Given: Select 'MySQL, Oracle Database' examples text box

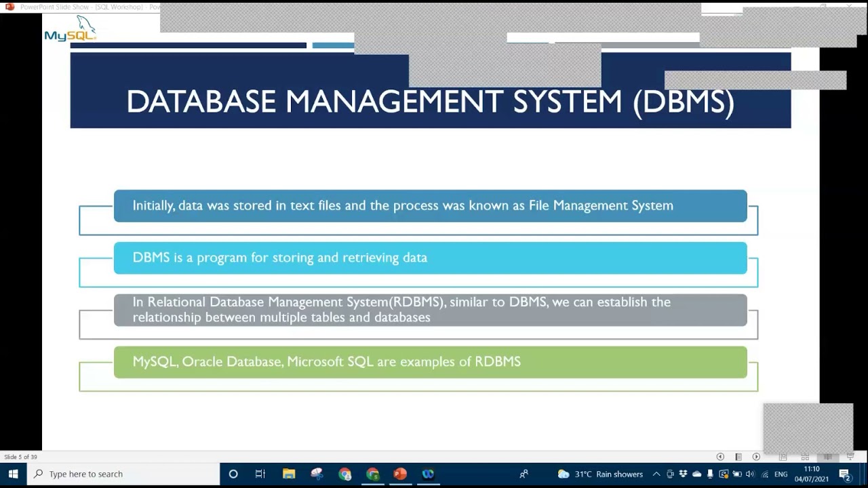Looking at the screenshot, I should click(x=430, y=362).
